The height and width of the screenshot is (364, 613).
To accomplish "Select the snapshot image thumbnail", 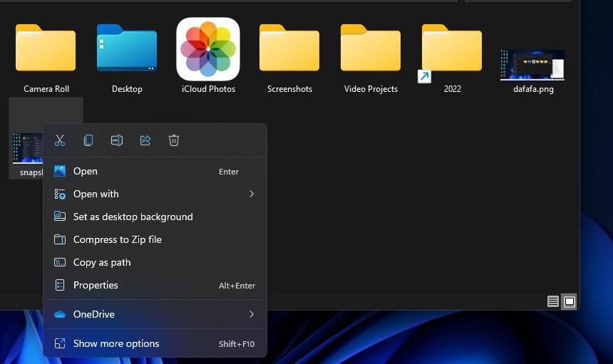I will click(28, 148).
